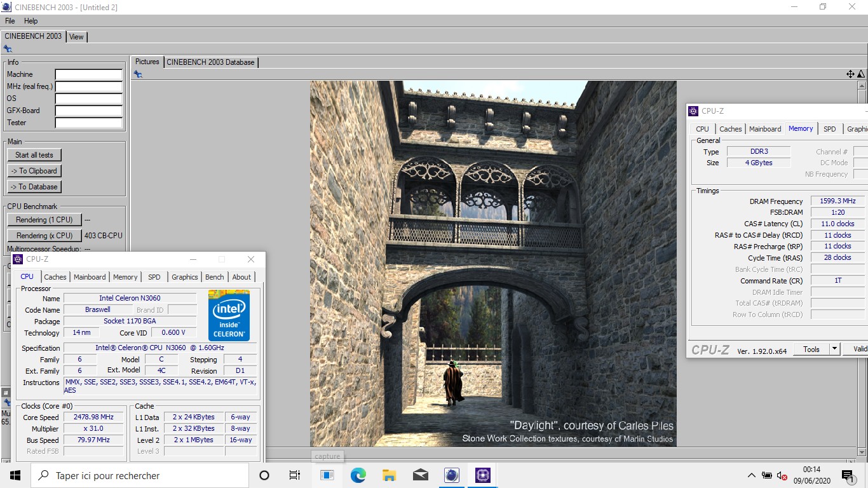Open the About tab in CPU-Z
This screenshot has width=868, height=488.
pyautogui.click(x=241, y=277)
